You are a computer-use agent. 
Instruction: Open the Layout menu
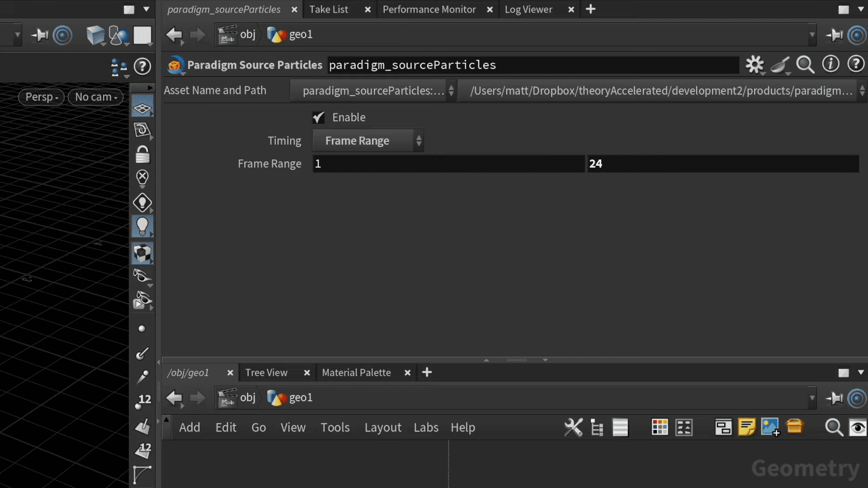(x=383, y=427)
